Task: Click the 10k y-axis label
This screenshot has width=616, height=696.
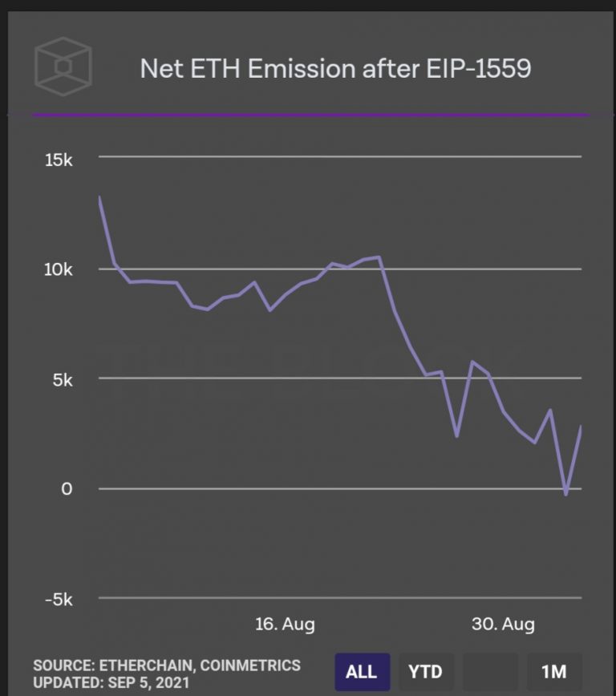Action: 59,269
